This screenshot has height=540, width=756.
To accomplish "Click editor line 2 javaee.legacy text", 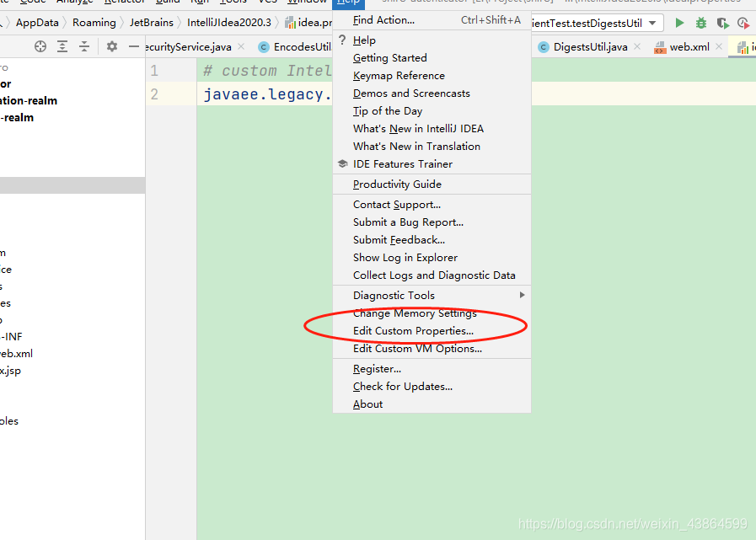I will (267, 94).
